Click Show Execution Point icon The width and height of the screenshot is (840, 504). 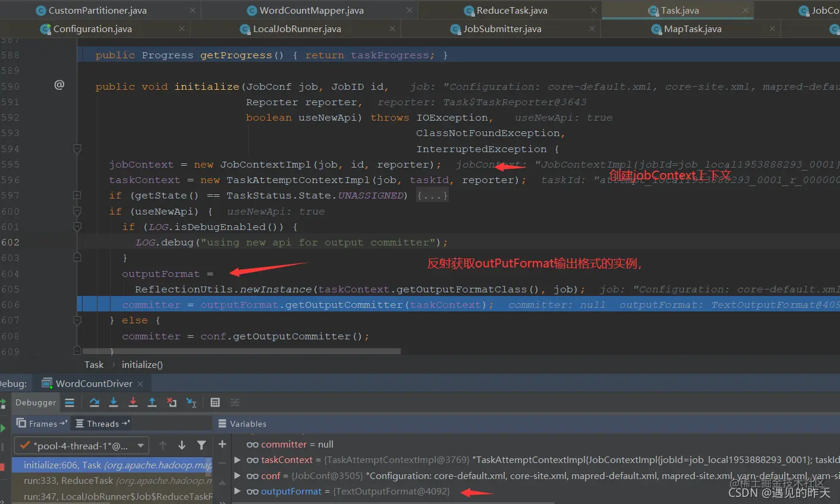point(70,402)
